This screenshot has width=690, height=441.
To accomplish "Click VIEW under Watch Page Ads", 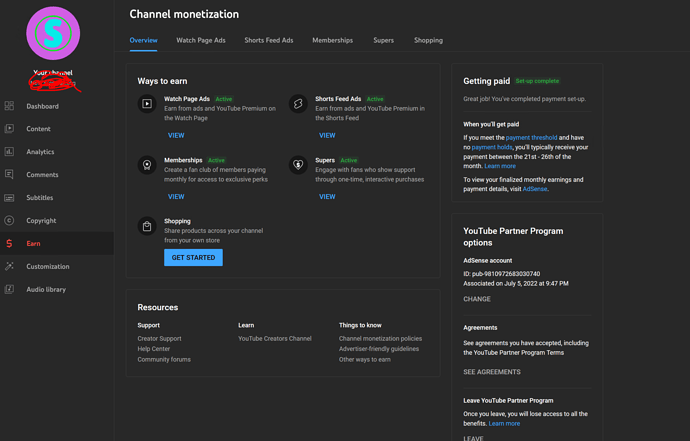I will pos(176,136).
